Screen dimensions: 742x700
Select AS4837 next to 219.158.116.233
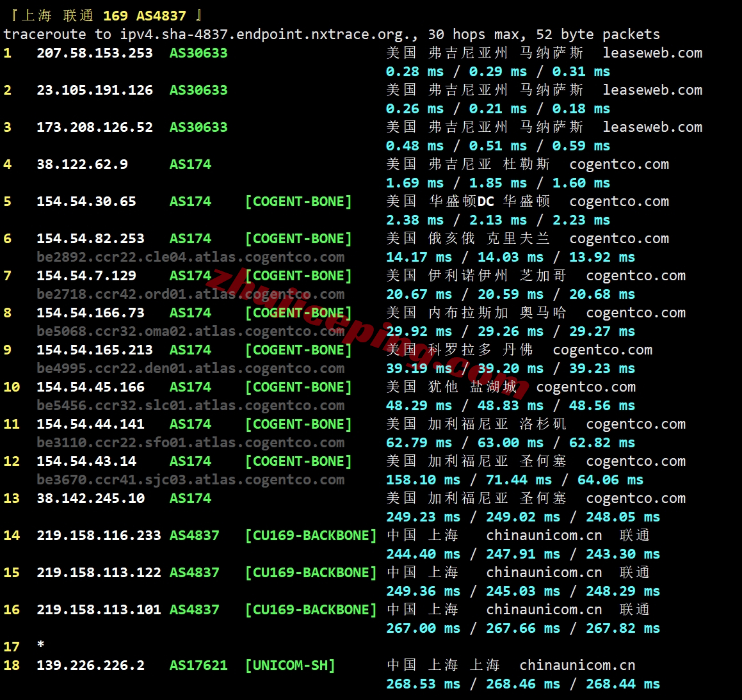[x=195, y=536]
